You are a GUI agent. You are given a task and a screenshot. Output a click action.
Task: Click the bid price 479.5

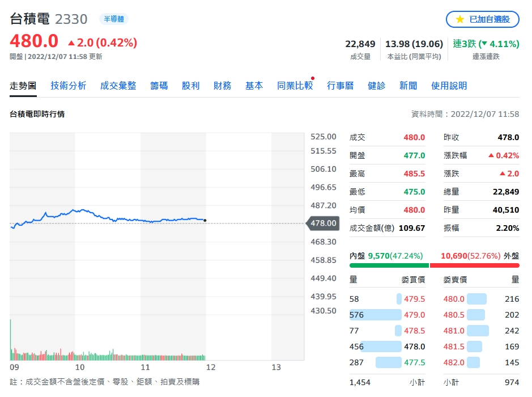[x=414, y=299]
